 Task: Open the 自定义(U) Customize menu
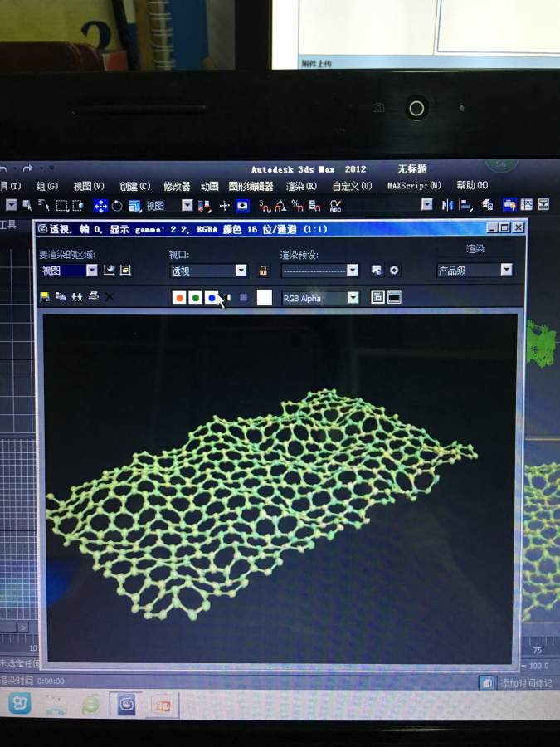tap(352, 186)
